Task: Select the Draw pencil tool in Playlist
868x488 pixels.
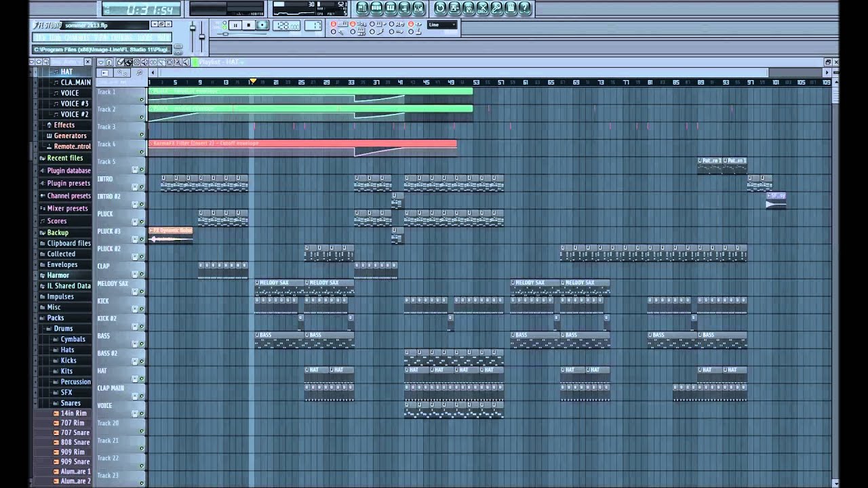Action: (x=120, y=62)
